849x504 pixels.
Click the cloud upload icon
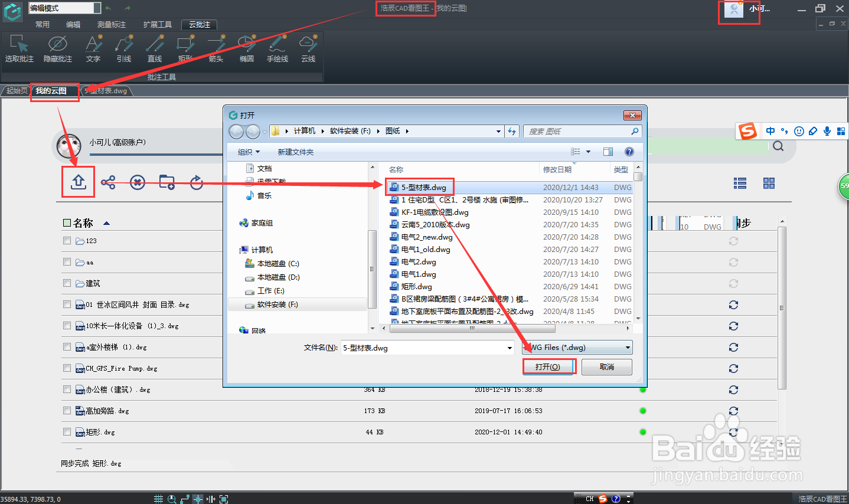point(78,182)
